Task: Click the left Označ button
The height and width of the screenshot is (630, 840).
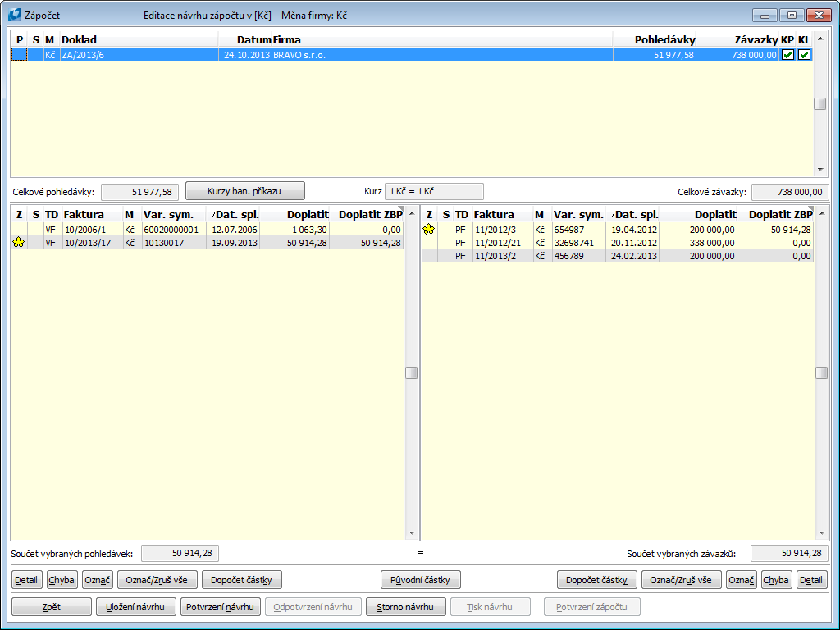Action: pos(98,580)
